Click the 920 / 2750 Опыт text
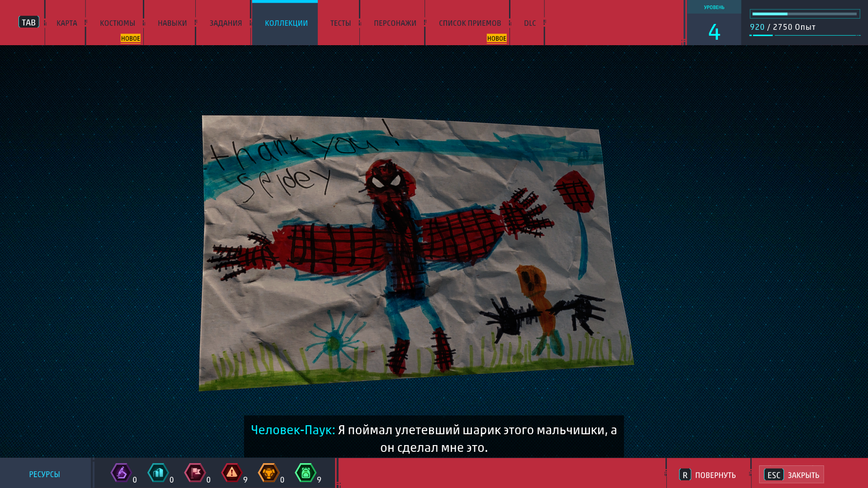This screenshot has width=868, height=488. click(783, 27)
